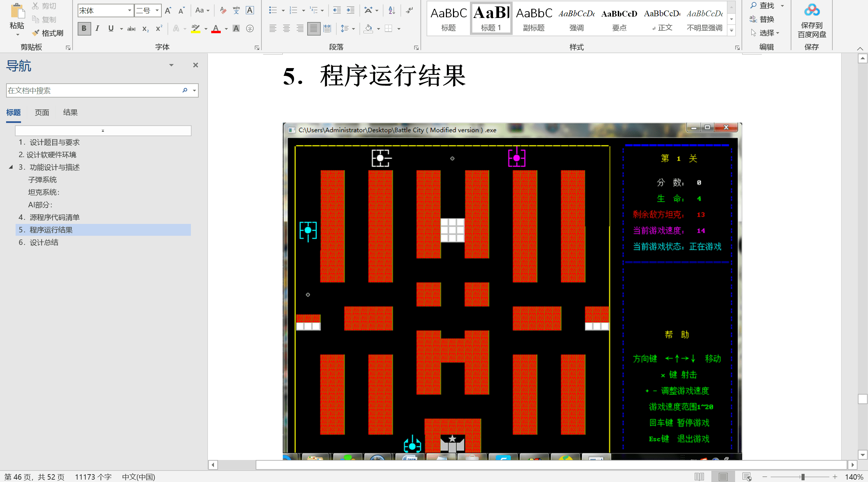Image resolution: width=868 pixels, height=482 pixels.
Task: Switch to the 结果 navigation tab
Action: pyautogui.click(x=71, y=112)
